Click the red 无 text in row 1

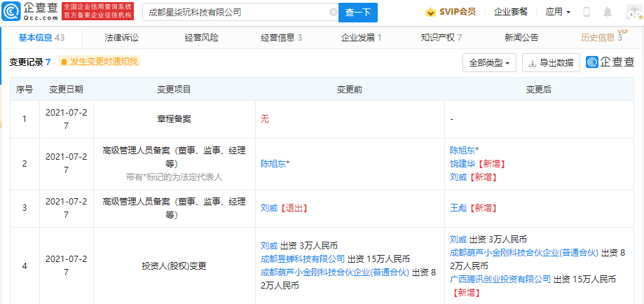tap(265, 119)
